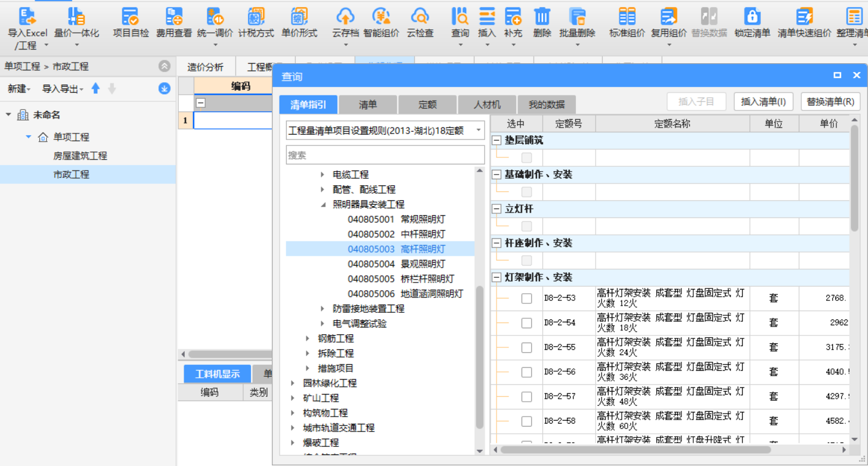The width and height of the screenshot is (868, 466).
Task: Click the 锁定清单 lock icon
Action: tap(752, 16)
